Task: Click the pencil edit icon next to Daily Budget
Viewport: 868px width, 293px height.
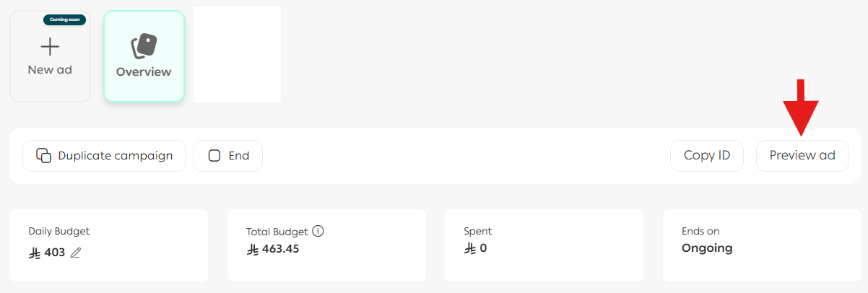Action: [x=76, y=253]
